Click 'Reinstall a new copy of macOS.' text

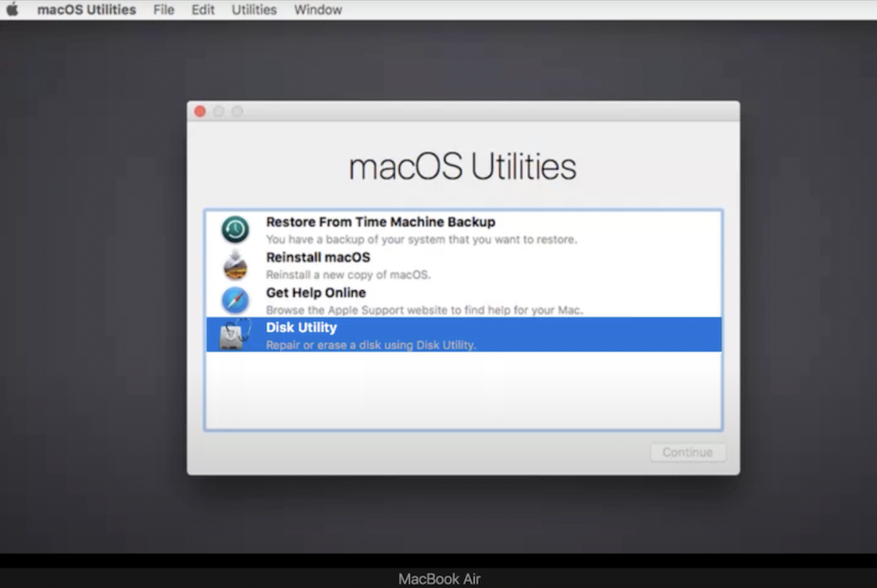348,275
